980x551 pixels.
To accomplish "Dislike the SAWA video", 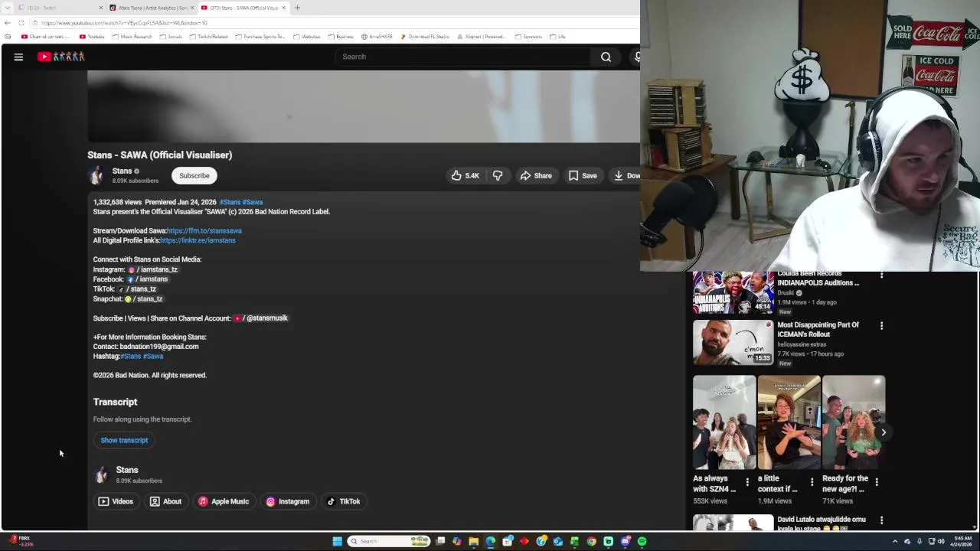I will [498, 175].
